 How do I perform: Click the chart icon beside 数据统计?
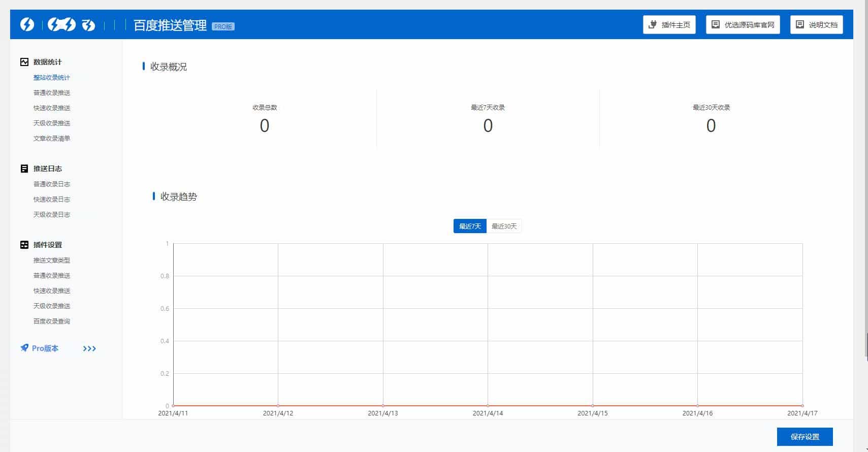24,62
